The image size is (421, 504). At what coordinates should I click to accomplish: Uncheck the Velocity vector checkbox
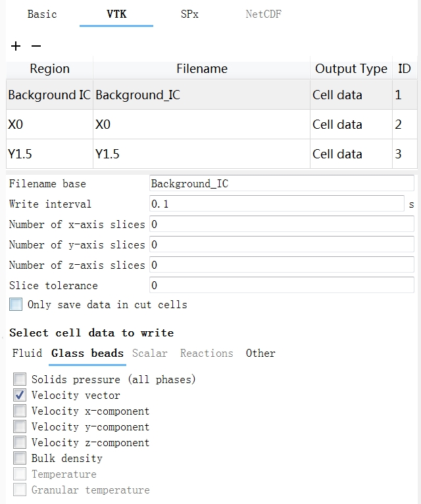click(x=20, y=396)
